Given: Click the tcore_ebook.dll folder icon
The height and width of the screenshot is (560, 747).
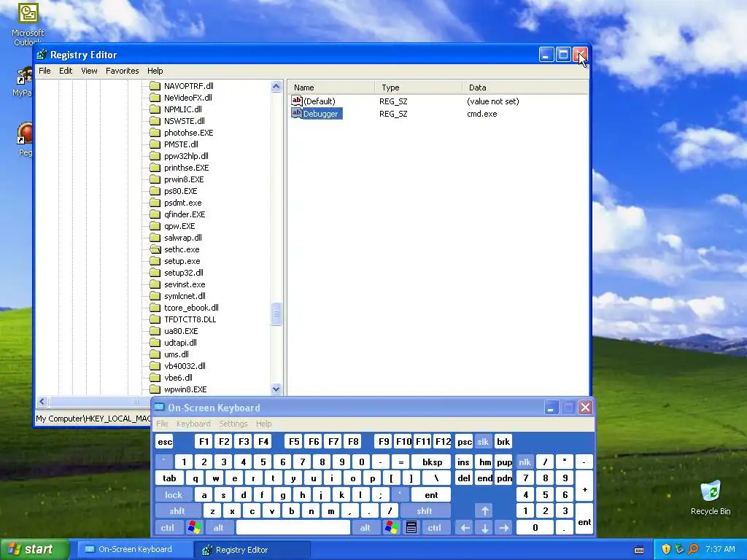Looking at the screenshot, I should [x=155, y=308].
